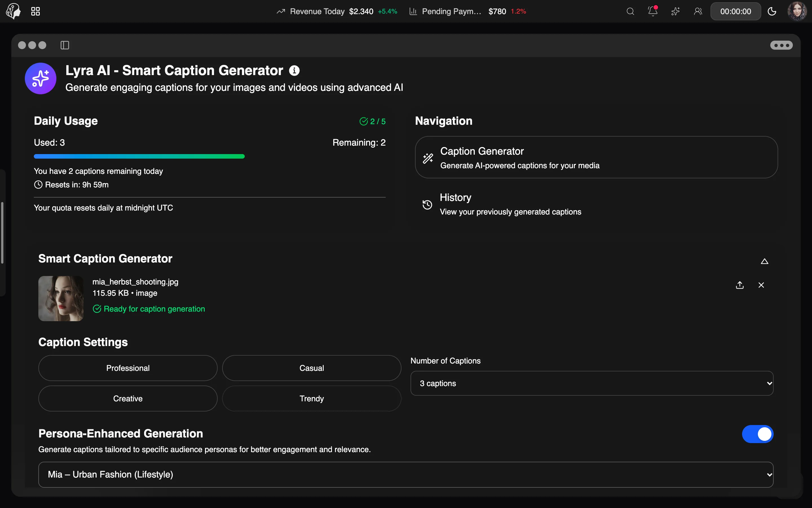Open the Mia – Urban Fashion persona dropdown

point(406,474)
